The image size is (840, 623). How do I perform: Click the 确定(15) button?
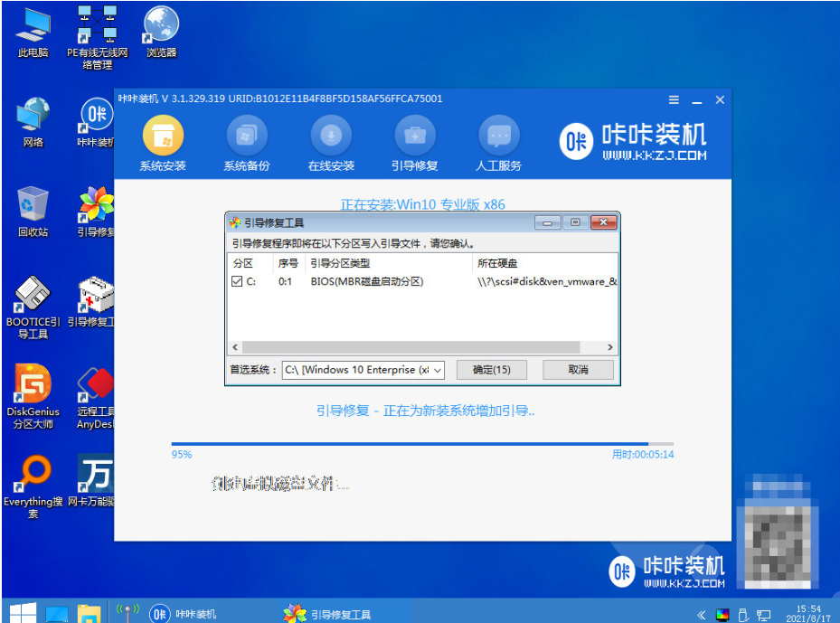coord(491,370)
